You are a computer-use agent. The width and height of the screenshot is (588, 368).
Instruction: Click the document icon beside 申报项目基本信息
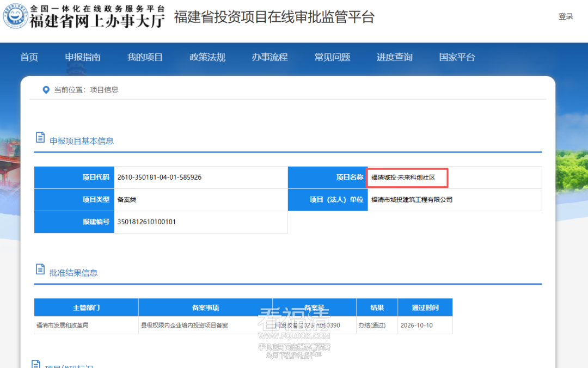pyautogui.click(x=40, y=137)
